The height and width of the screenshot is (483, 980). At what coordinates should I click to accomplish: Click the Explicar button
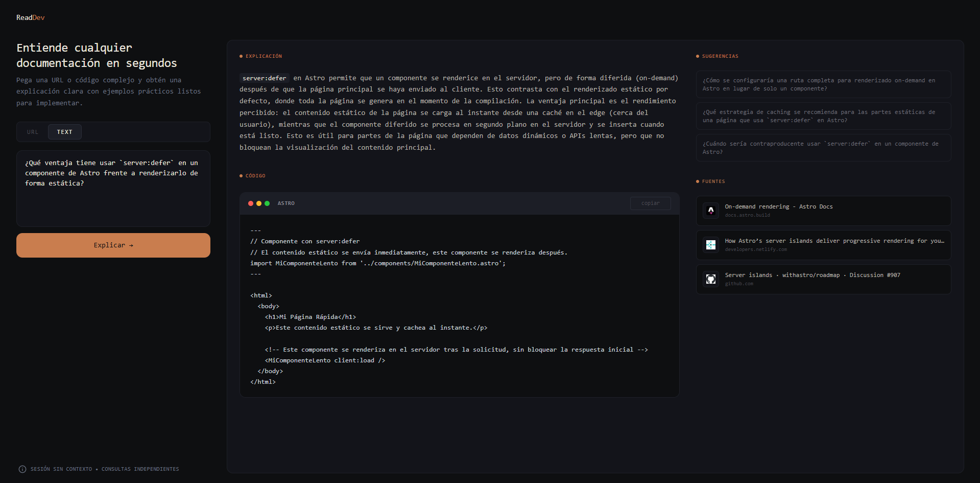pos(113,245)
